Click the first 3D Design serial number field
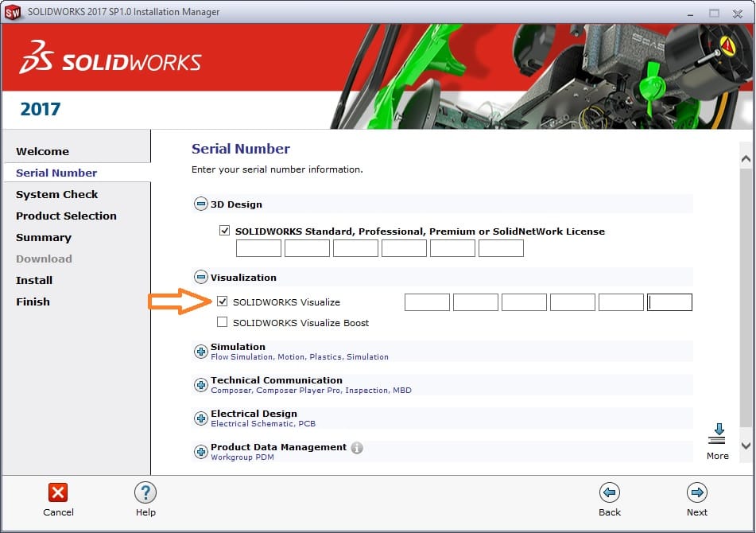 (x=258, y=248)
